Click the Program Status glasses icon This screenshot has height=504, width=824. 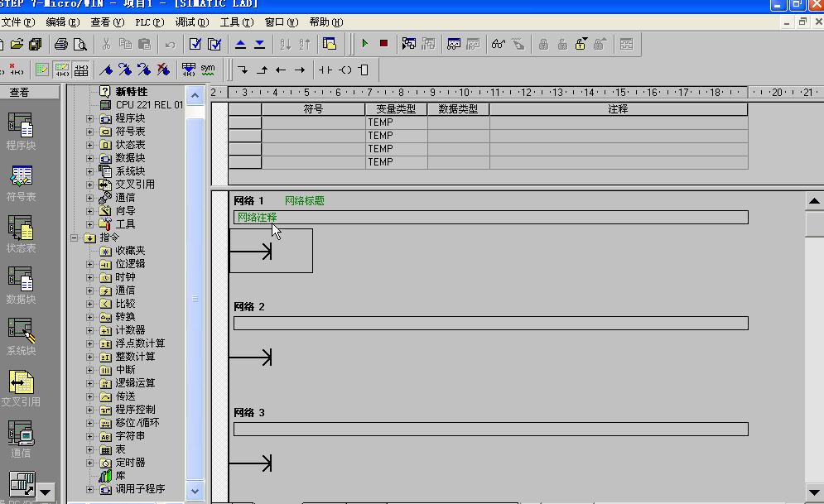click(x=498, y=44)
